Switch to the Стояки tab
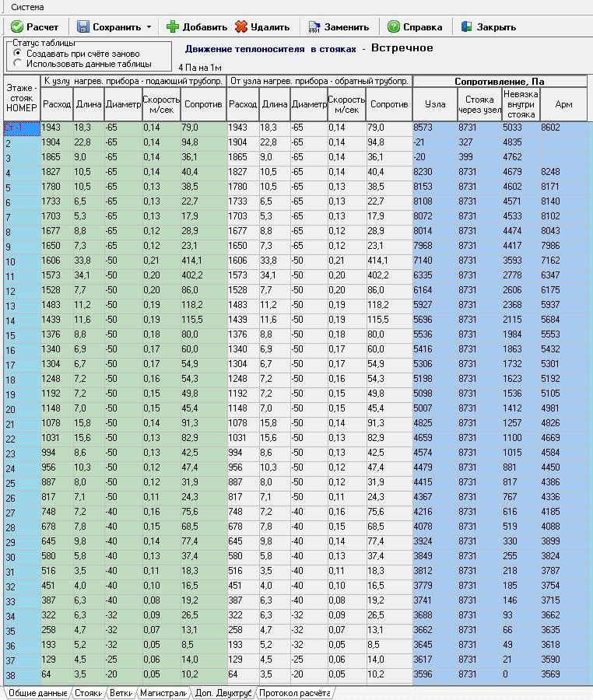The width and height of the screenshot is (593, 700). coord(88,692)
